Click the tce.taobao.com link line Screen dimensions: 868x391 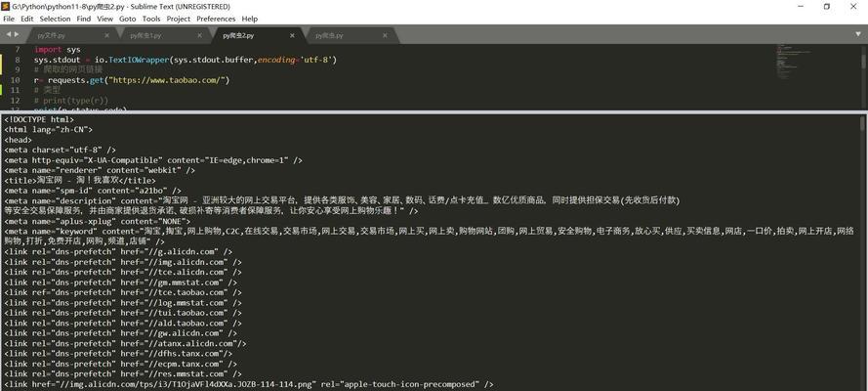[122, 292]
